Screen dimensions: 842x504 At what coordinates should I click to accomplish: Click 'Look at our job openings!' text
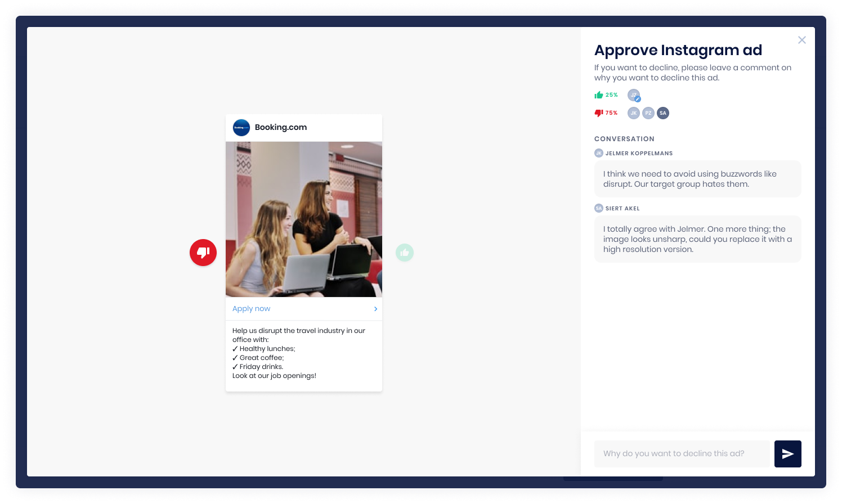274,376
